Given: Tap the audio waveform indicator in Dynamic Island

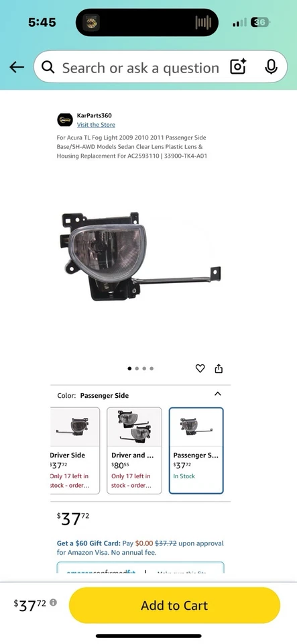Looking at the screenshot, I should (x=203, y=22).
